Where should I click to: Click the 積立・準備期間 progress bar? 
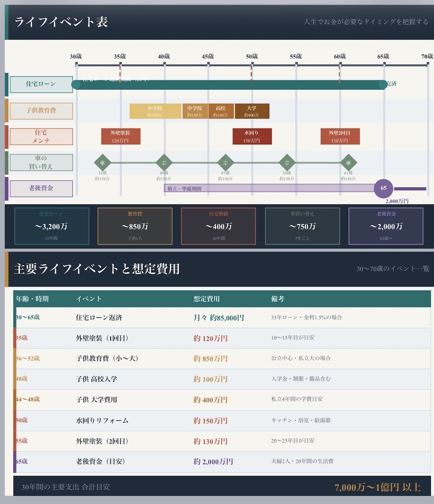point(268,188)
